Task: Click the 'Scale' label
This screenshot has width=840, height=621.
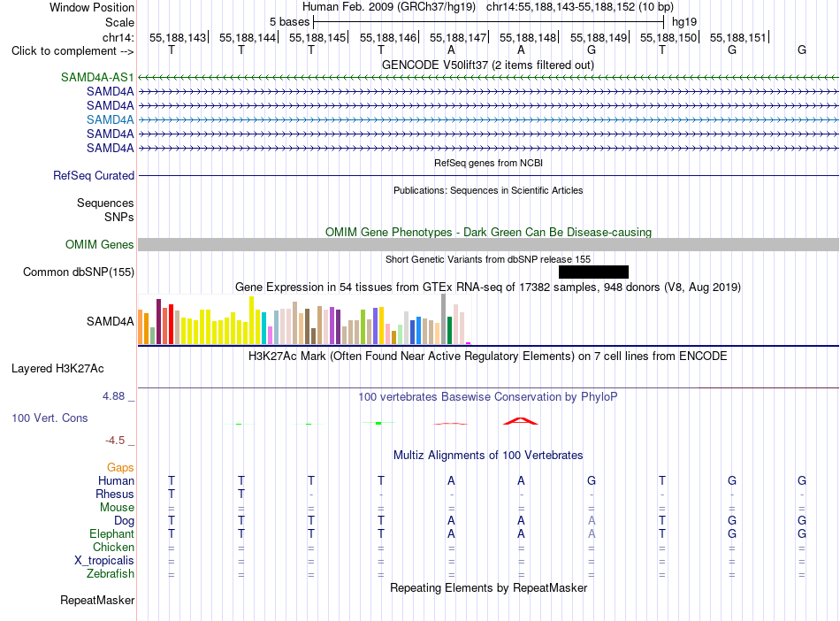Action: point(119,22)
